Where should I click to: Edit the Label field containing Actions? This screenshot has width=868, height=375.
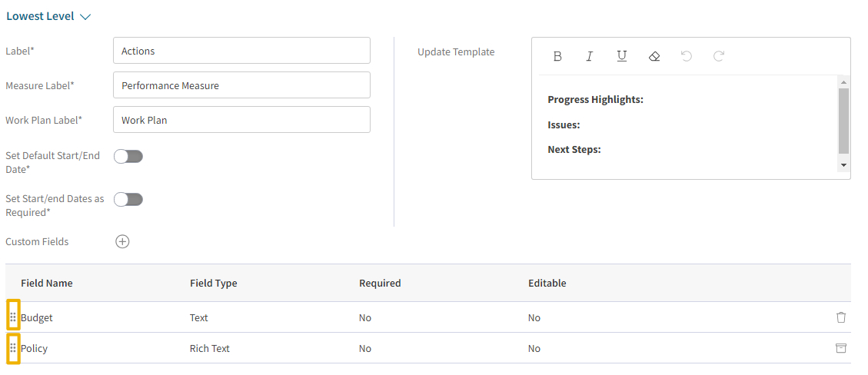coord(241,51)
